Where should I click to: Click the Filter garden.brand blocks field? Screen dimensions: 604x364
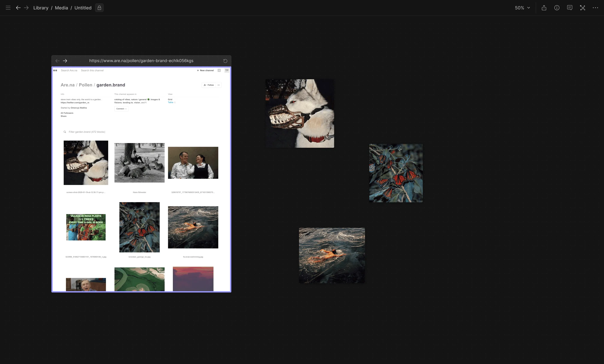coord(87,132)
